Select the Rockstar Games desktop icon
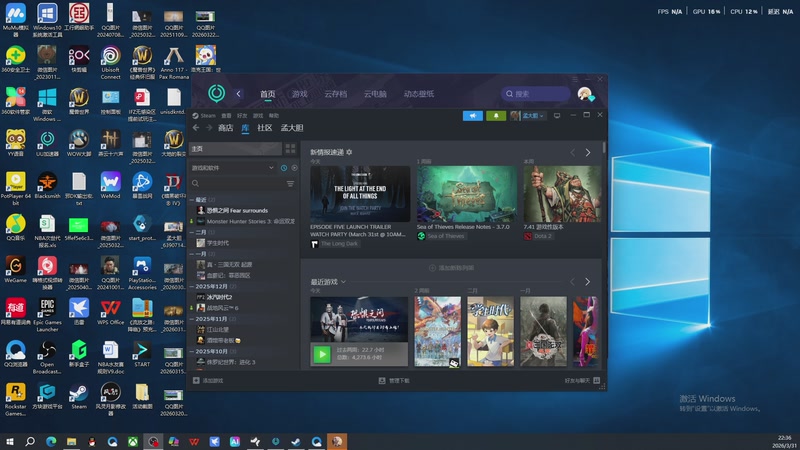 15,399
